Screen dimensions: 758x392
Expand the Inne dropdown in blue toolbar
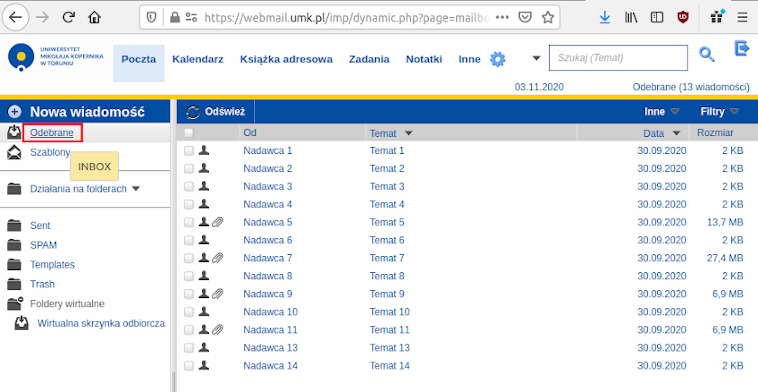pyautogui.click(x=662, y=112)
